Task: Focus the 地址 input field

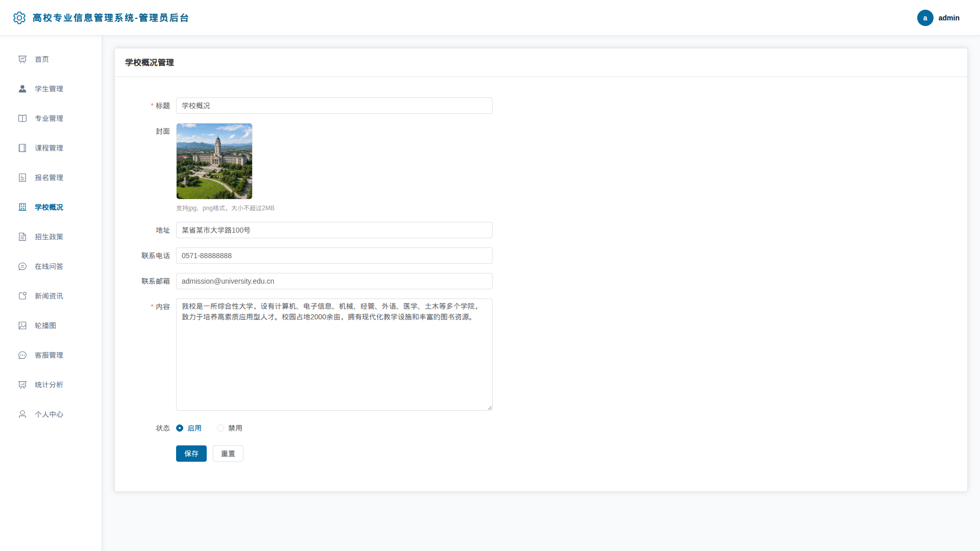Action: point(334,230)
